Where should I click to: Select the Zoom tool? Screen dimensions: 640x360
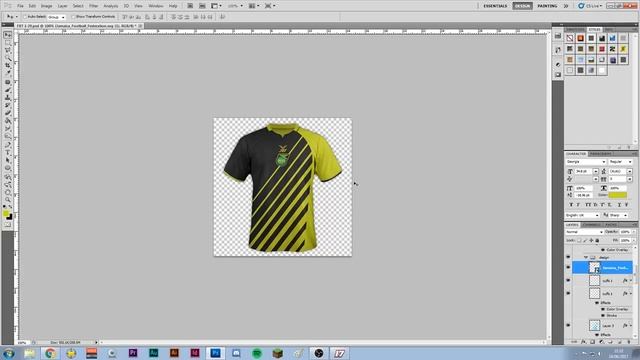[8, 200]
